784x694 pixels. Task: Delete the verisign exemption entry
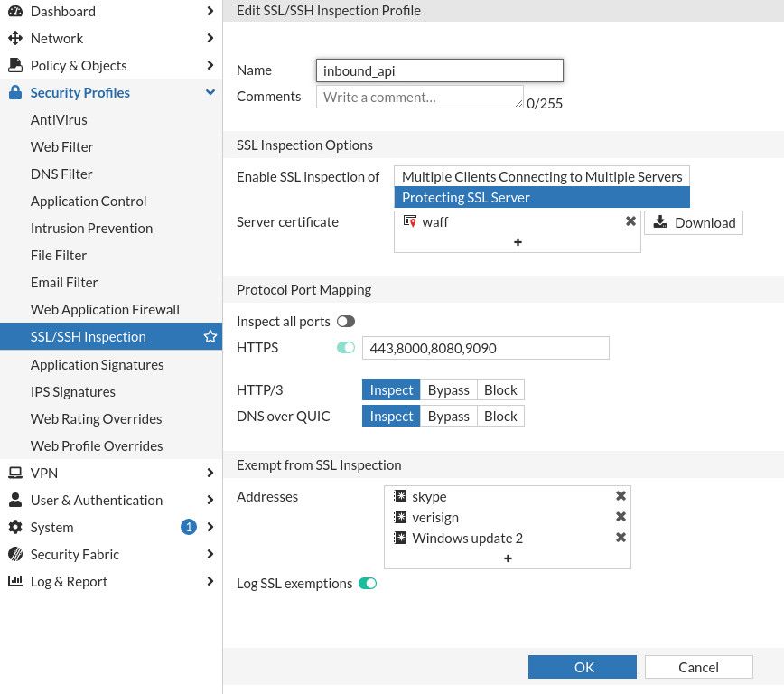coord(621,517)
